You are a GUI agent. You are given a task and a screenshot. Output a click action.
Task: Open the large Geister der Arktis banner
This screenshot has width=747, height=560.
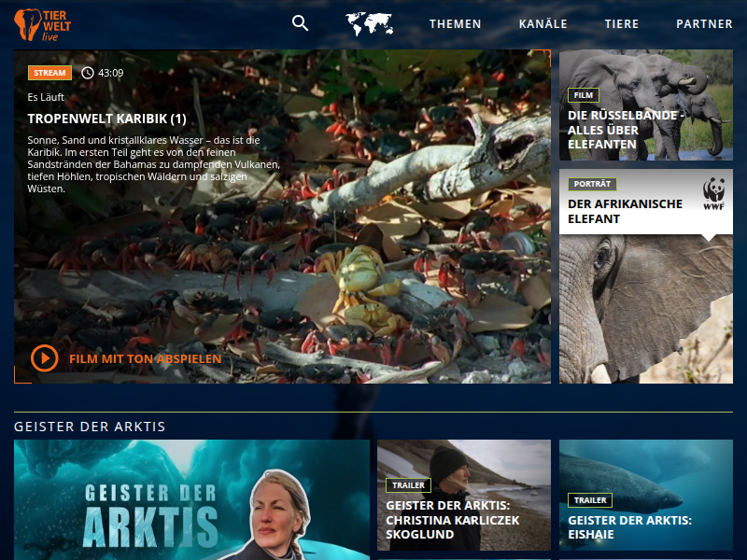[x=191, y=499]
